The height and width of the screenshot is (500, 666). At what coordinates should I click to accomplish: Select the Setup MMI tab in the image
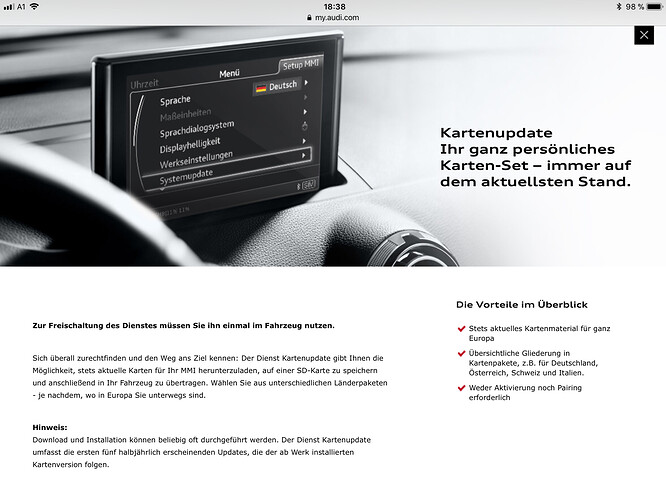pos(300,65)
